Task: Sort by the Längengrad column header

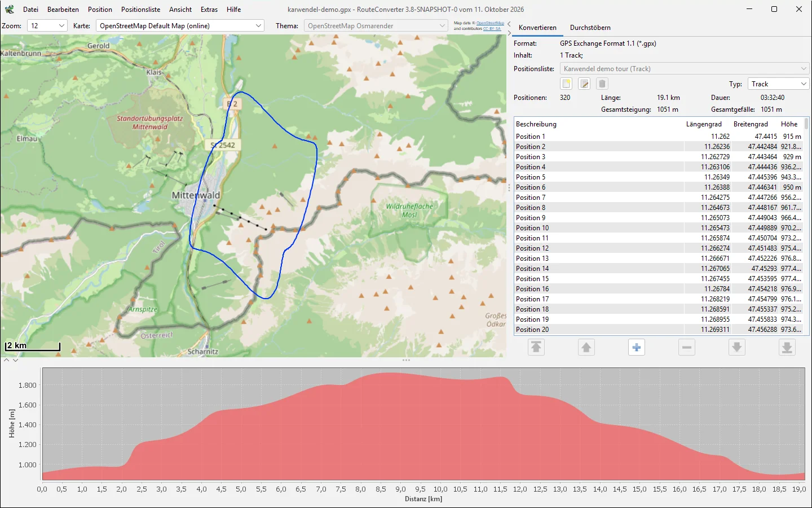Action: 707,124
